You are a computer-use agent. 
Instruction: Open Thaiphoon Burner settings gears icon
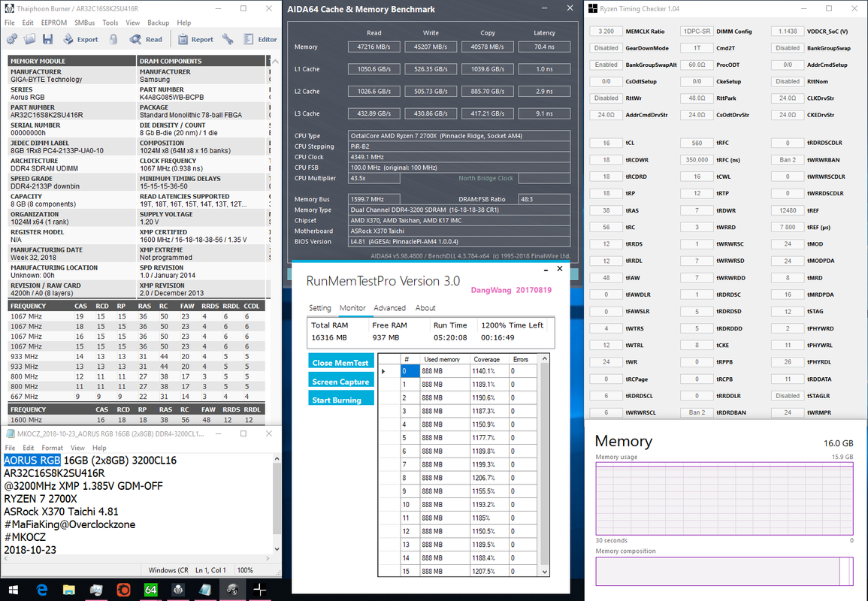point(11,39)
